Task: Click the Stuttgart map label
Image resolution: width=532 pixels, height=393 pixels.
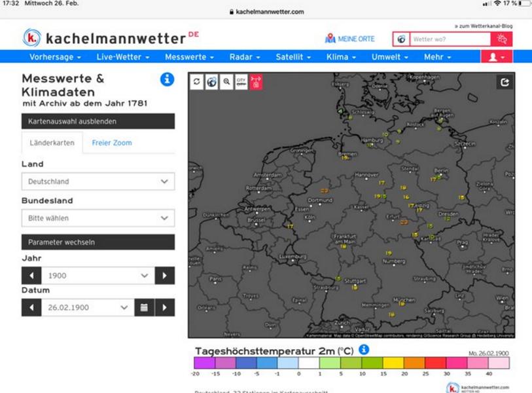Action: click(x=355, y=281)
